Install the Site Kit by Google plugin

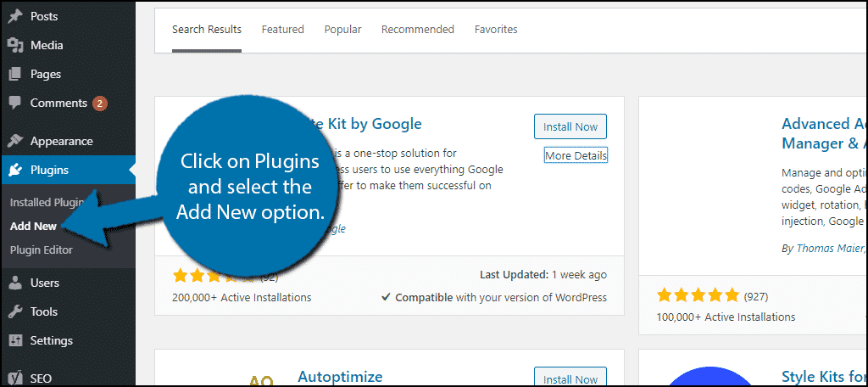point(570,126)
